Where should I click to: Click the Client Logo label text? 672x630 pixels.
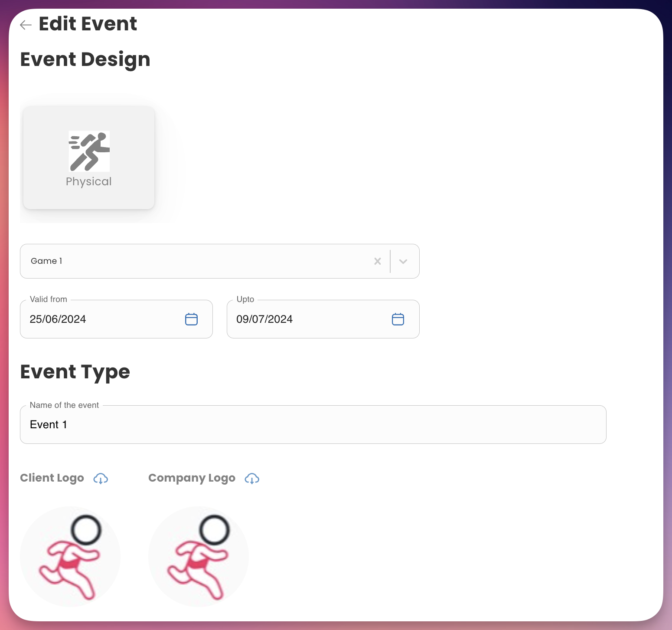(x=52, y=478)
